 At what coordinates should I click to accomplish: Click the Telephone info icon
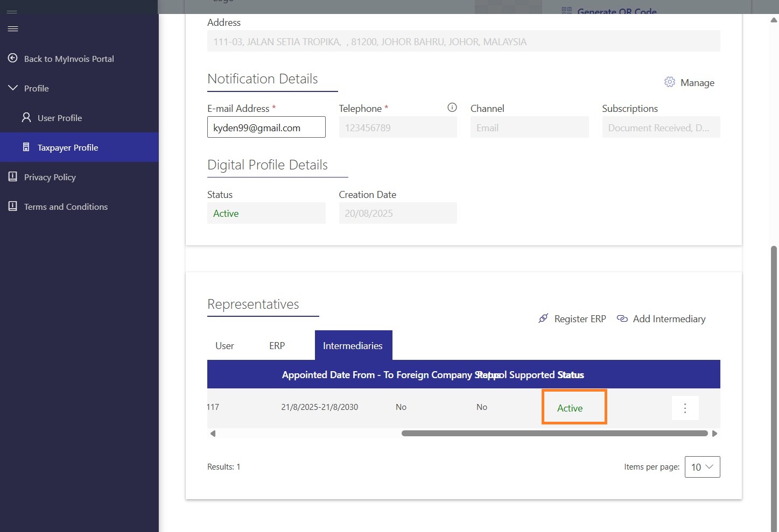point(452,108)
